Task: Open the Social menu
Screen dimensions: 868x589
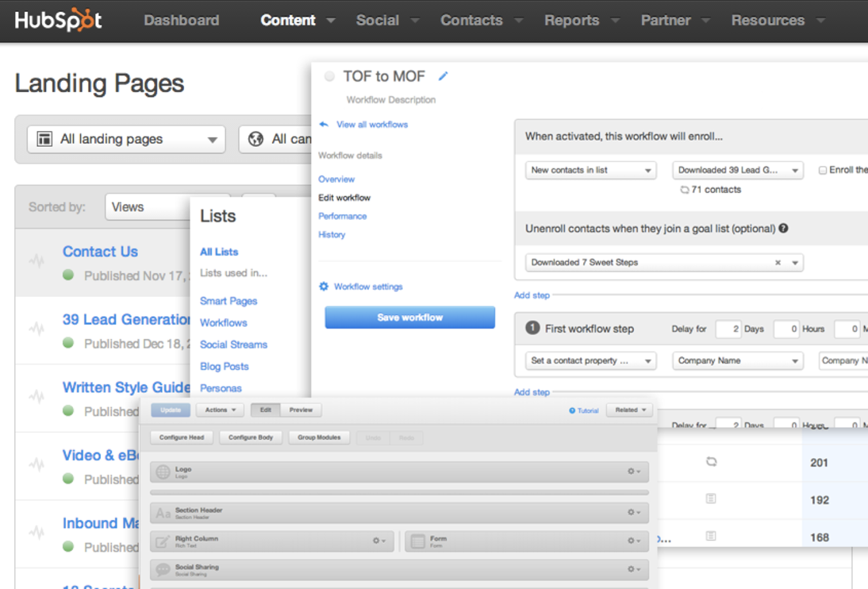Action: click(x=387, y=21)
